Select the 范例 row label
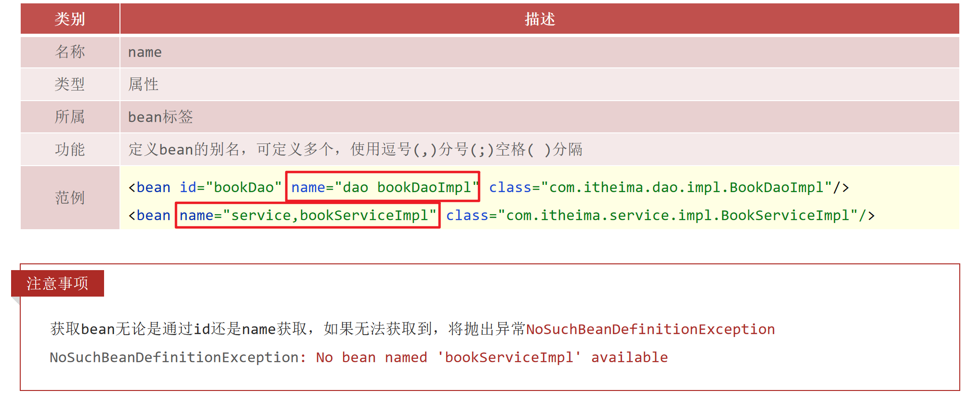 (70, 197)
